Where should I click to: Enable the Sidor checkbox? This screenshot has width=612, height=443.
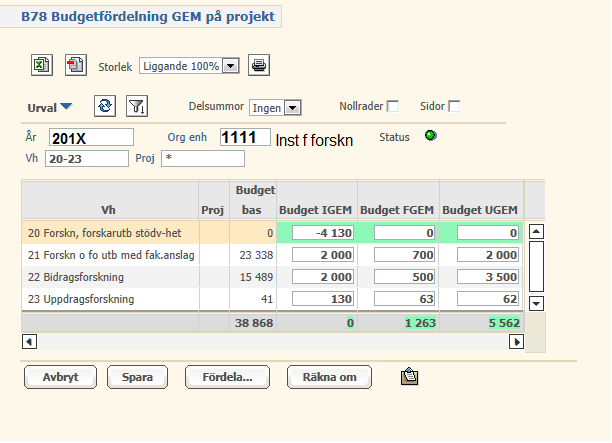[x=454, y=106]
